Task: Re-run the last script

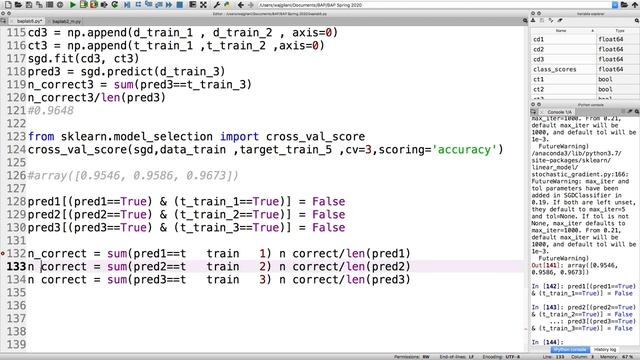Action: [115, 5]
